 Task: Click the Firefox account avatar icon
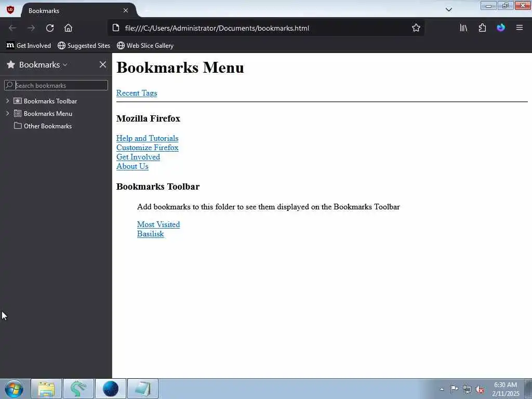[x=501, y=28]
